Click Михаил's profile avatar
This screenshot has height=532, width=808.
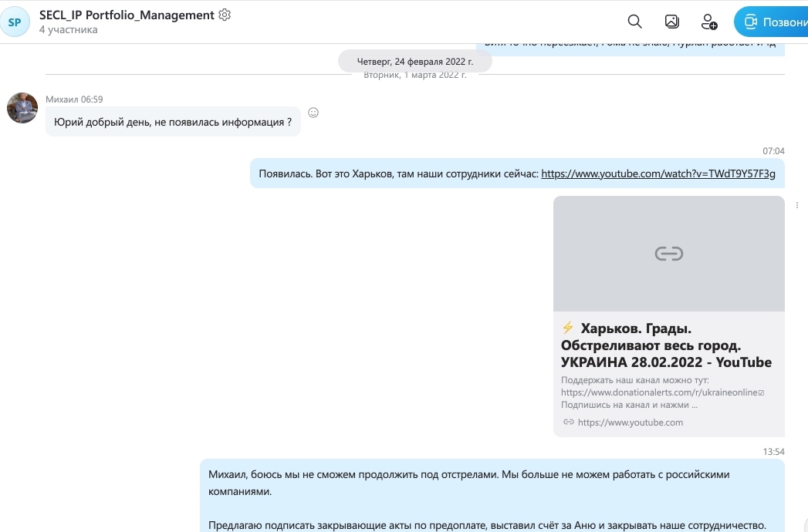point(22,108)
